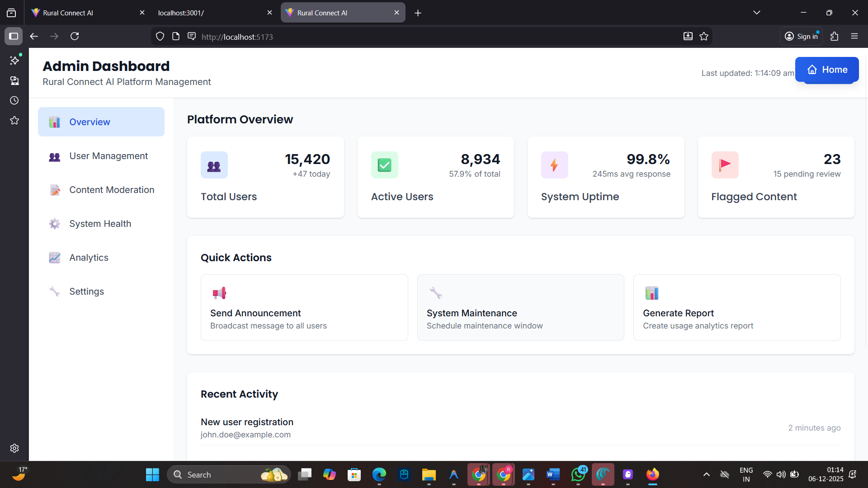Viewport: 868px width, 488px height.
Task: Open the list all tabs dropdown
Action: tap(757, 13)
